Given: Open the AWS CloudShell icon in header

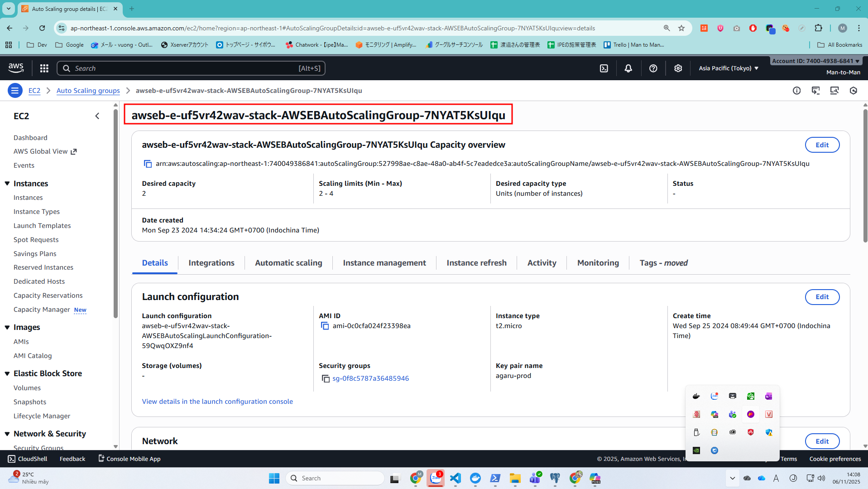Looking at the screenshot, I should [604, 68].
